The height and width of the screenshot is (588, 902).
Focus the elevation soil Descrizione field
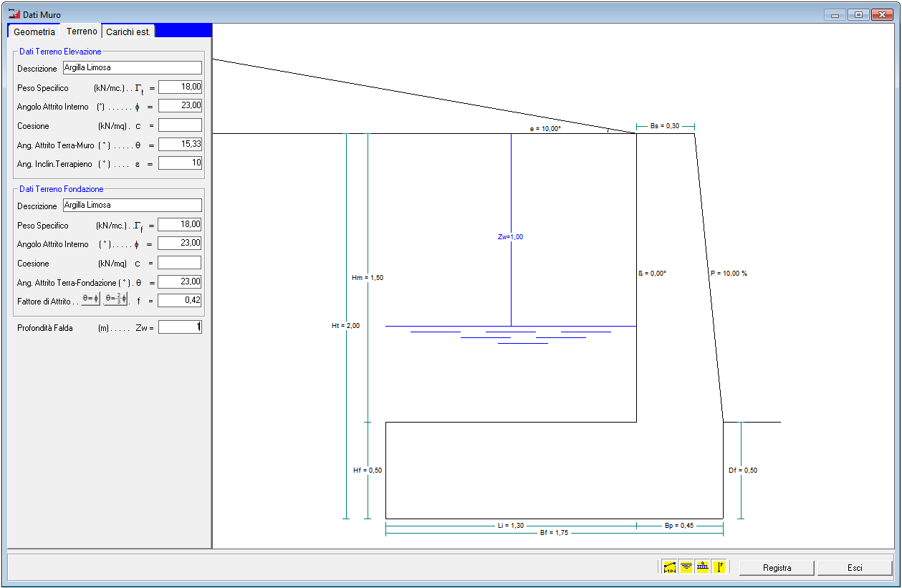click(133, 68)
